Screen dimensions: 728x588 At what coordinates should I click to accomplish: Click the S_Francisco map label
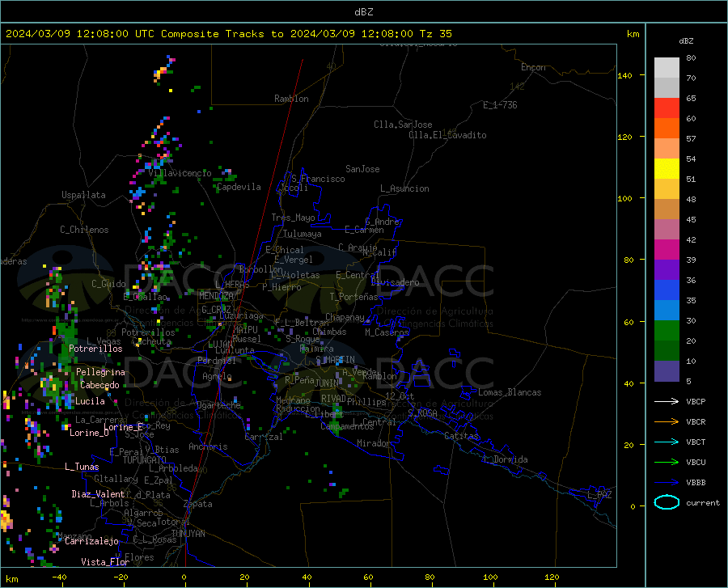coord(318,179)
